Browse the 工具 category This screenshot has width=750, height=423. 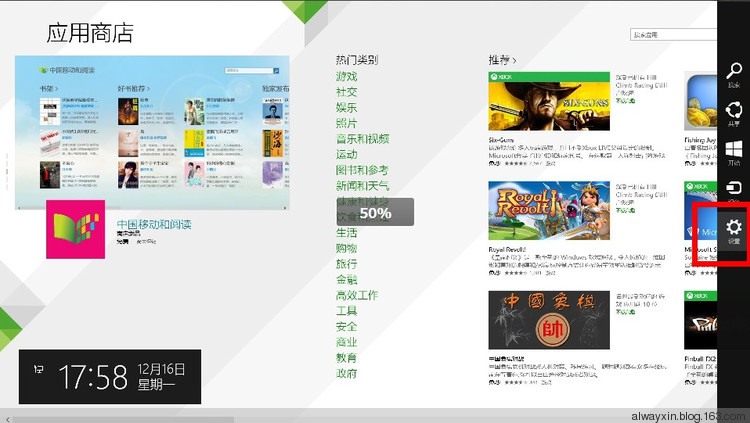[x=346, y=311]
